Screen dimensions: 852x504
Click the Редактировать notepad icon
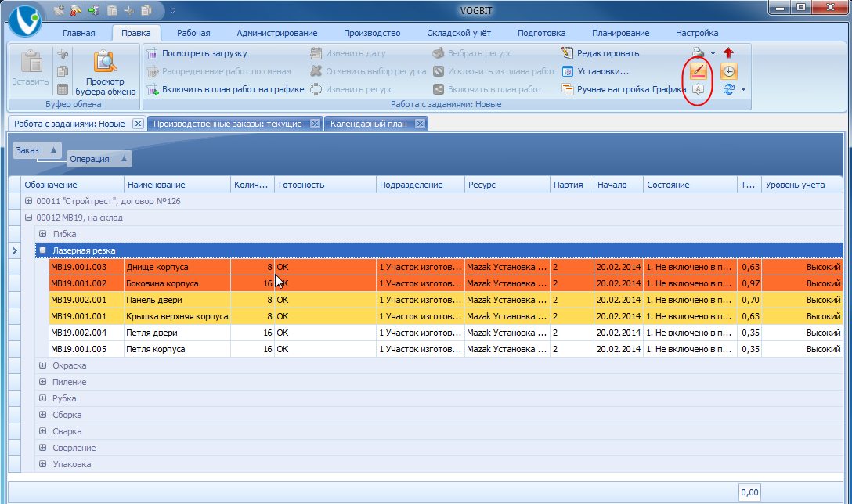[567, 53]
